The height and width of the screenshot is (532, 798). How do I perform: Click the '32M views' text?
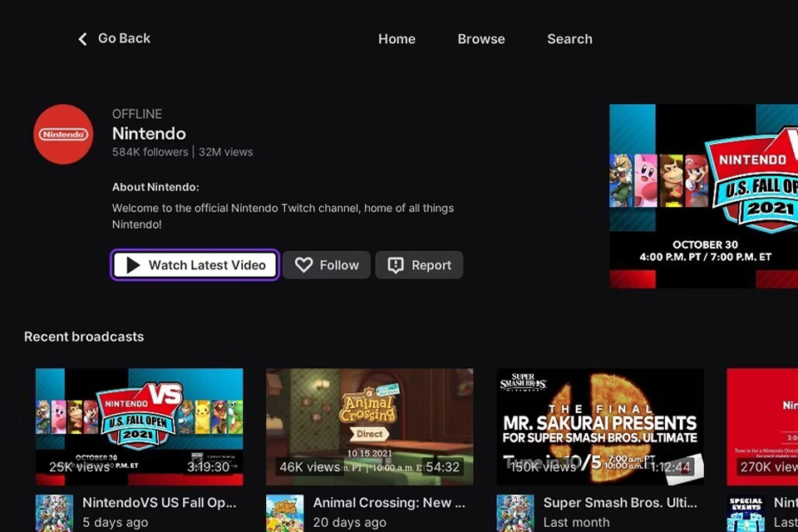pos(226,152)
